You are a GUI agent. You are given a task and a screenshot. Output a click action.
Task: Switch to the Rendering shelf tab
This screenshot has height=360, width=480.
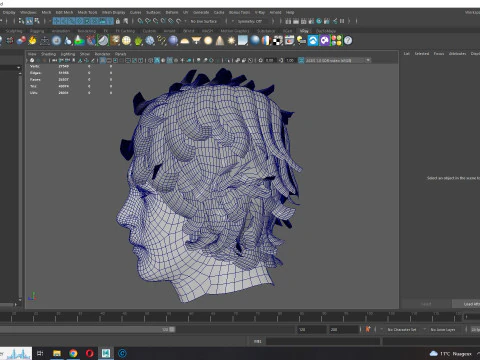click(87, 31)
